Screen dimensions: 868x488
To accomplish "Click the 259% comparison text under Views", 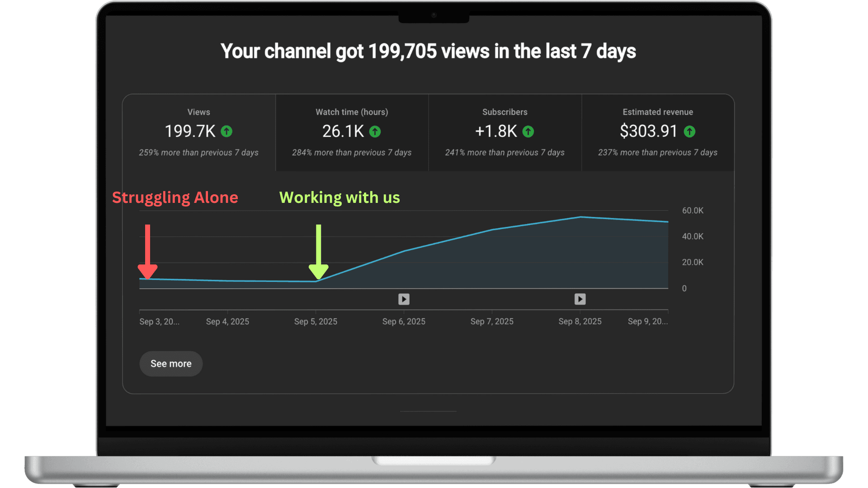I will (x=199, y=153).
